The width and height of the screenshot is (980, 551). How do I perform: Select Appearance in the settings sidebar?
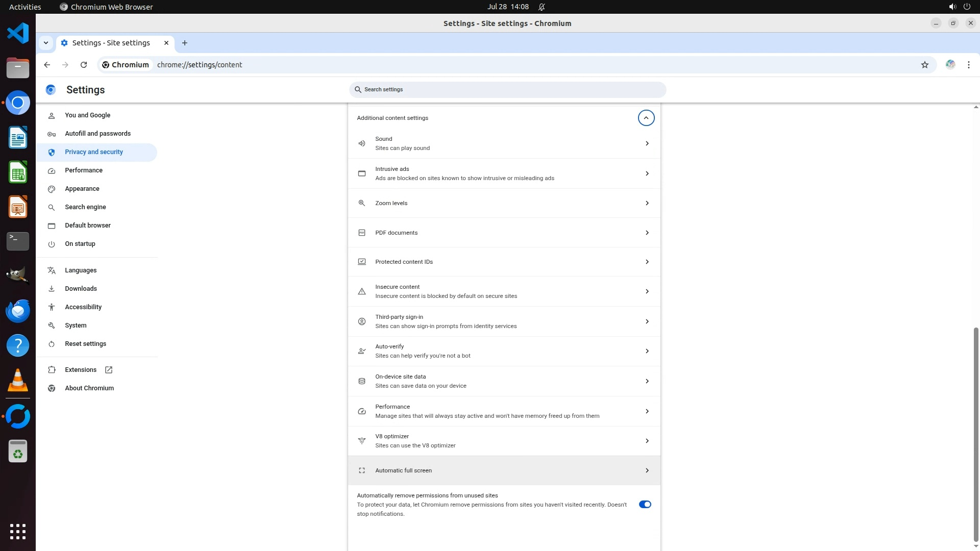[82, 189]
